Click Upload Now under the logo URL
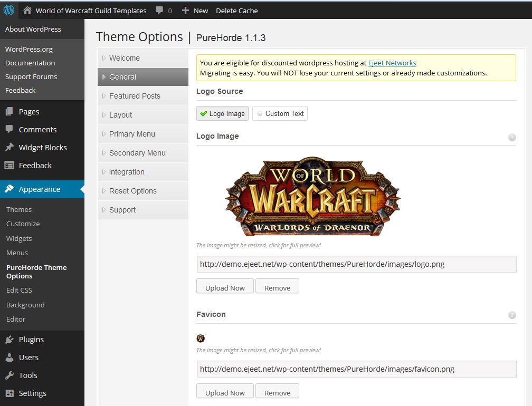The image size is (532, 406). point(225,286)
